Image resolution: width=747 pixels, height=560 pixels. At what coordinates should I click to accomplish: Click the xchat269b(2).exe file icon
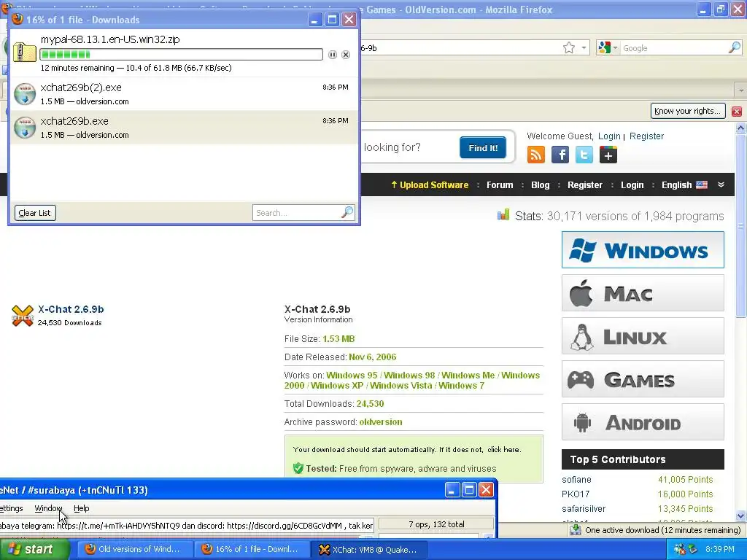24,94
